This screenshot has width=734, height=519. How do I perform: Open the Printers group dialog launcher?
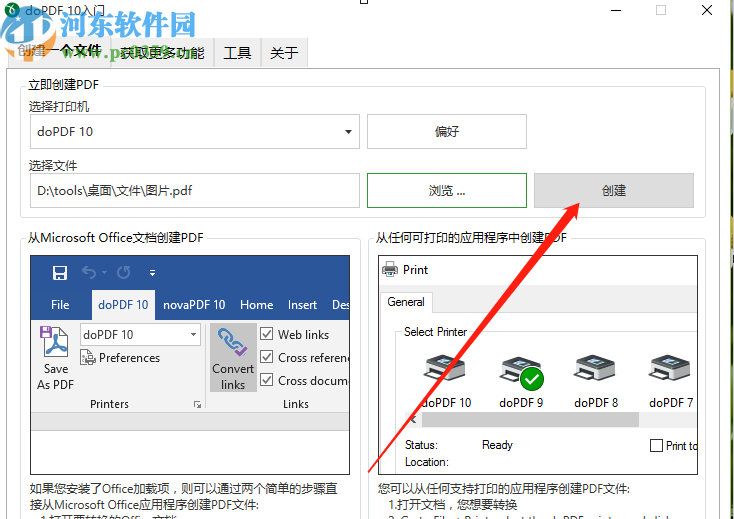point(198,404)
